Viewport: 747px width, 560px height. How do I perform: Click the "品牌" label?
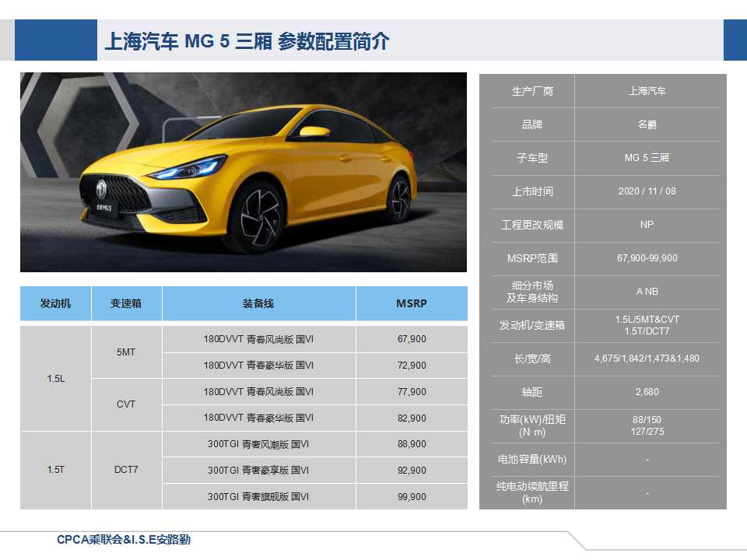point(532,124)
